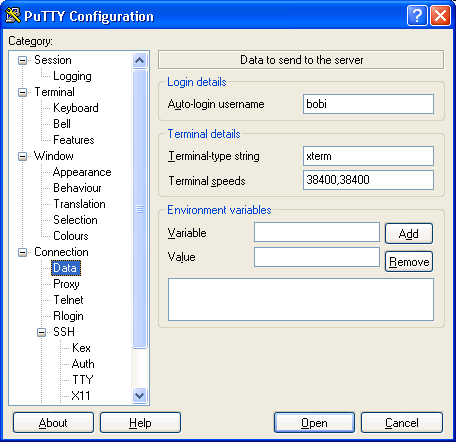Click Add to add environment variable
The image size is (456, 442).
coord(409,234)
